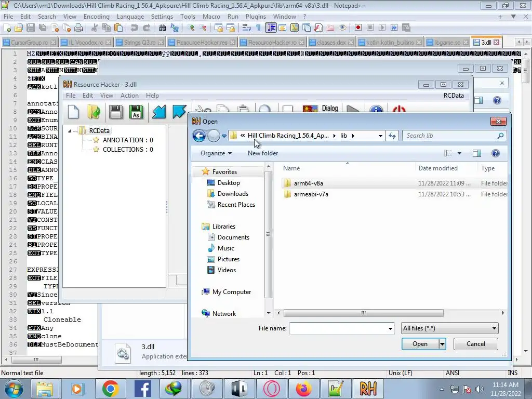Click the Notepad++ Save toolbar icon
This screenshot has width=532, height=399.
[x=31, y=28]
